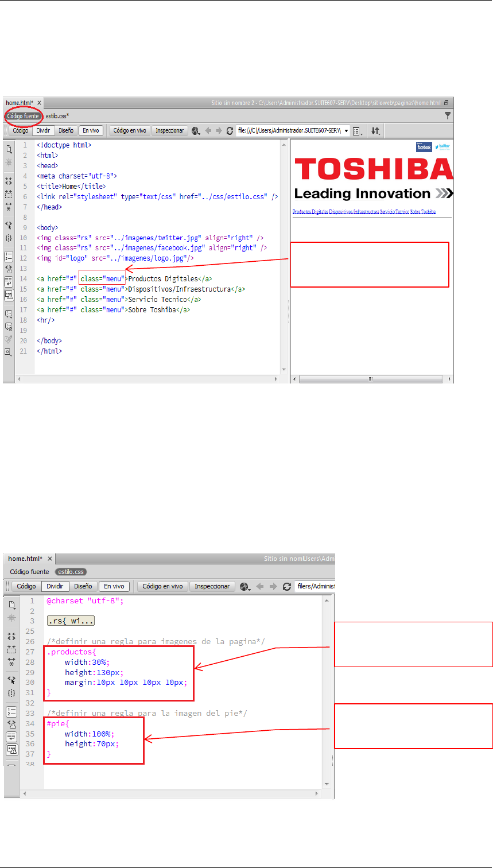Balance braces icon in upper window toolbar
The width and height of the screenshot is (493, 868).
(x=9, y=238)
